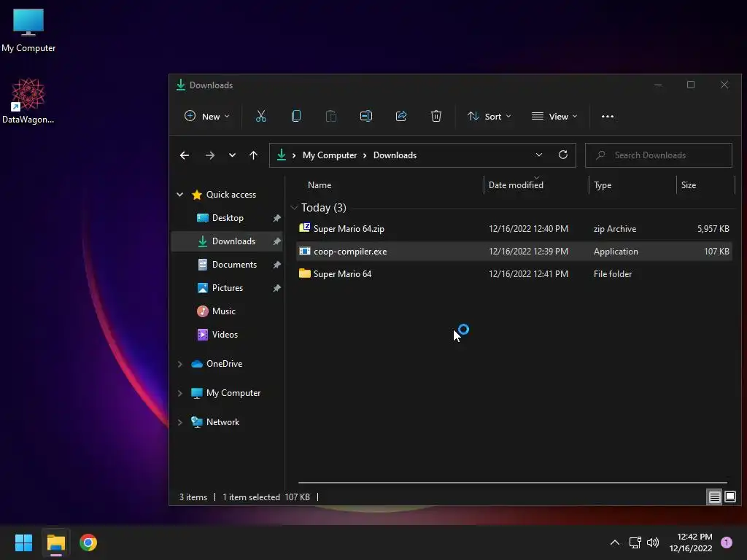The width and height of the screenshot is (747, 560).
Task: Open the notification badge icon
Action: click(726, 542)
